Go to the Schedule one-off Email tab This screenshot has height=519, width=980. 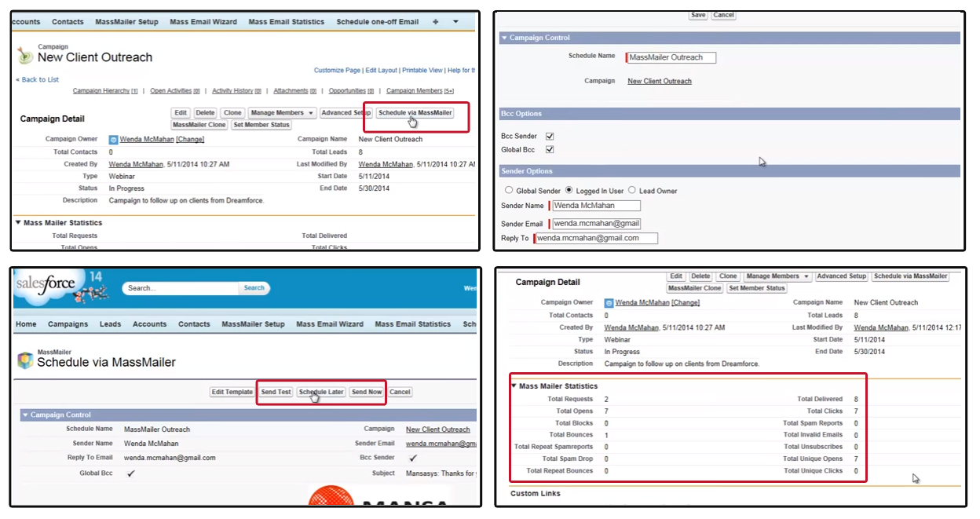tap(377, 22)
